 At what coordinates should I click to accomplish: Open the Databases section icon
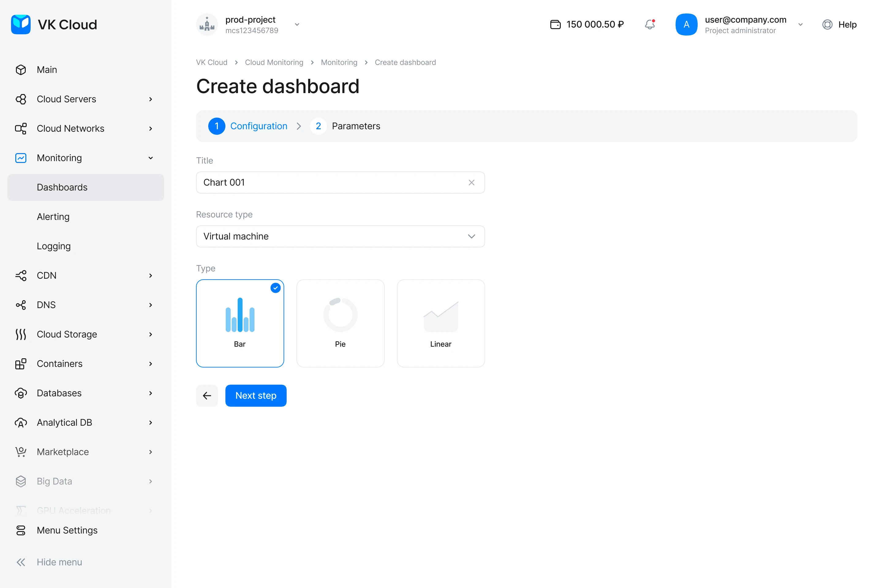(21, 393)
